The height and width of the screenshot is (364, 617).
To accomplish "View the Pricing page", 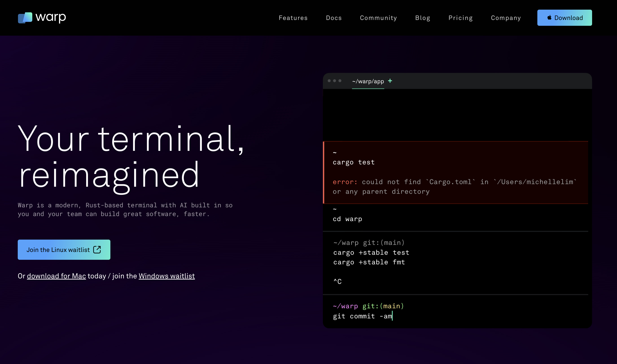I will (461, 18).
